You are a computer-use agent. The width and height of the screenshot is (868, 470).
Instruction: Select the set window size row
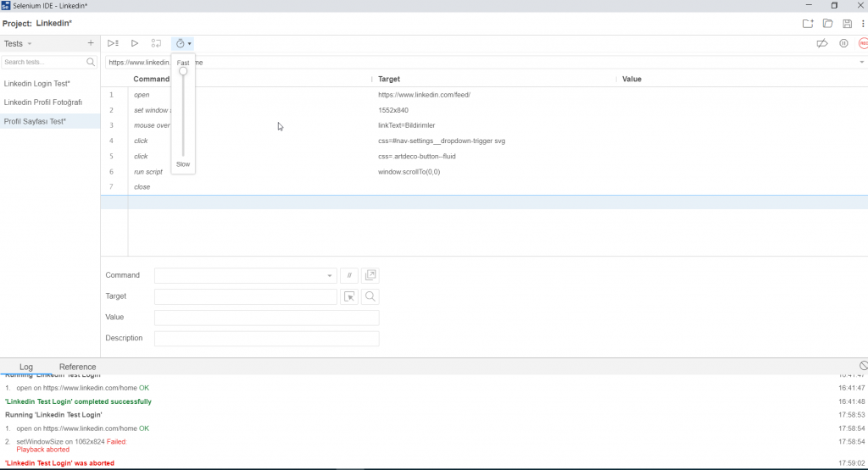click(484, 110)
